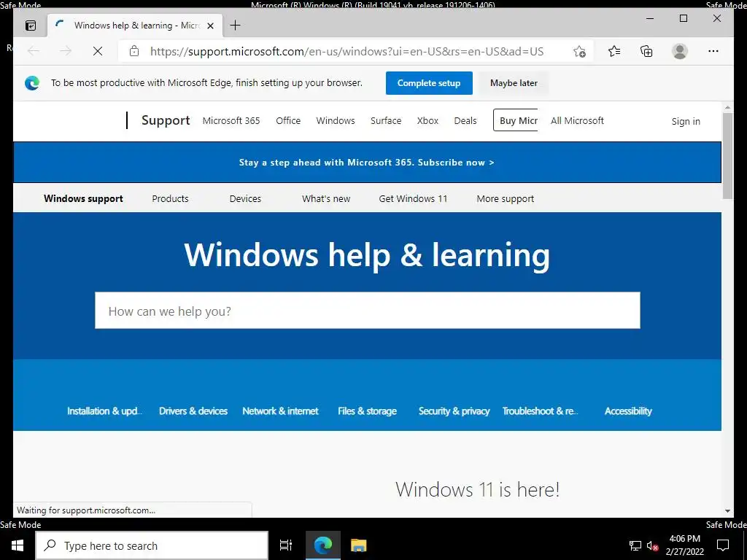Click Complete setup button

tap(429, 83)
